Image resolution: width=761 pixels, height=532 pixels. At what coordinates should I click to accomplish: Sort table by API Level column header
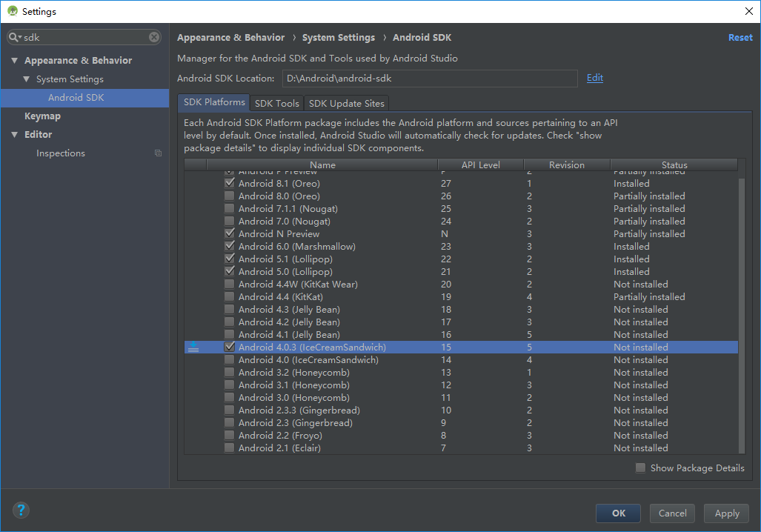480,165
